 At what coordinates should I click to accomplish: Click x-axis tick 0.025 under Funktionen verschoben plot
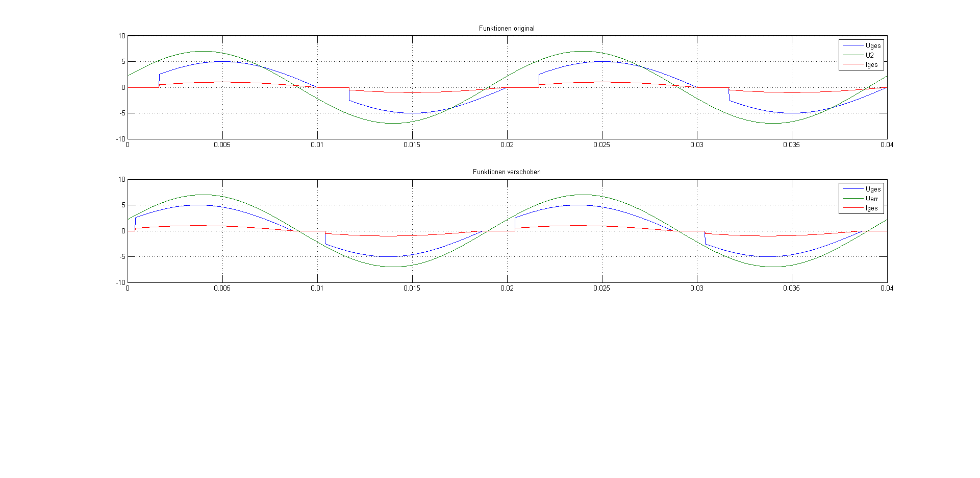pos(602,289)
